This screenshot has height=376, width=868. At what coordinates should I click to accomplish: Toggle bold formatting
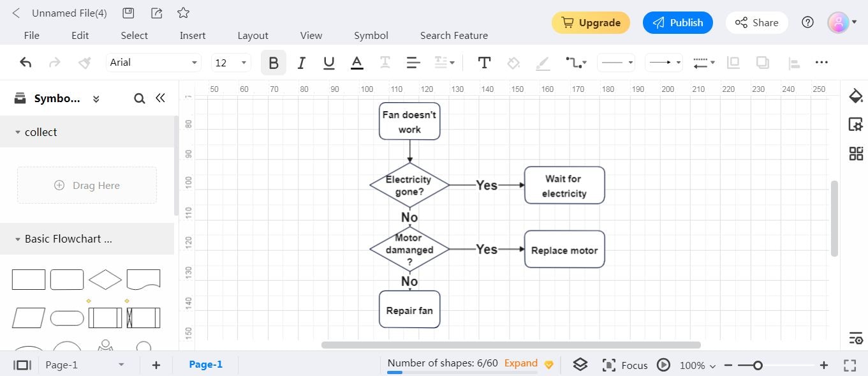(x=274, y=63)
